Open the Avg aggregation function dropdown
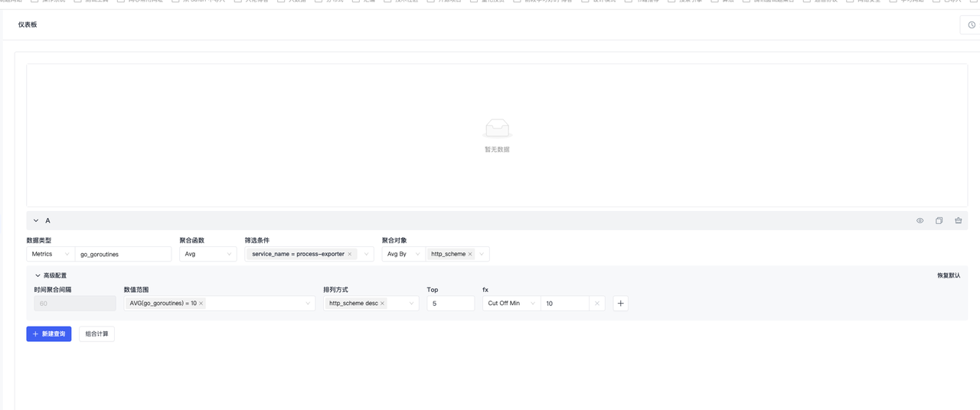 (208, 254)
